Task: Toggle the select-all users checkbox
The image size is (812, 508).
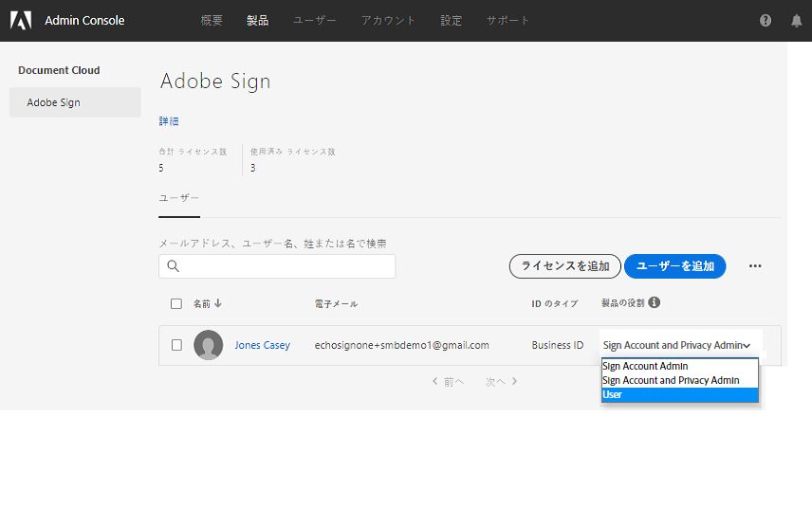Action: (x=176, y=304)
